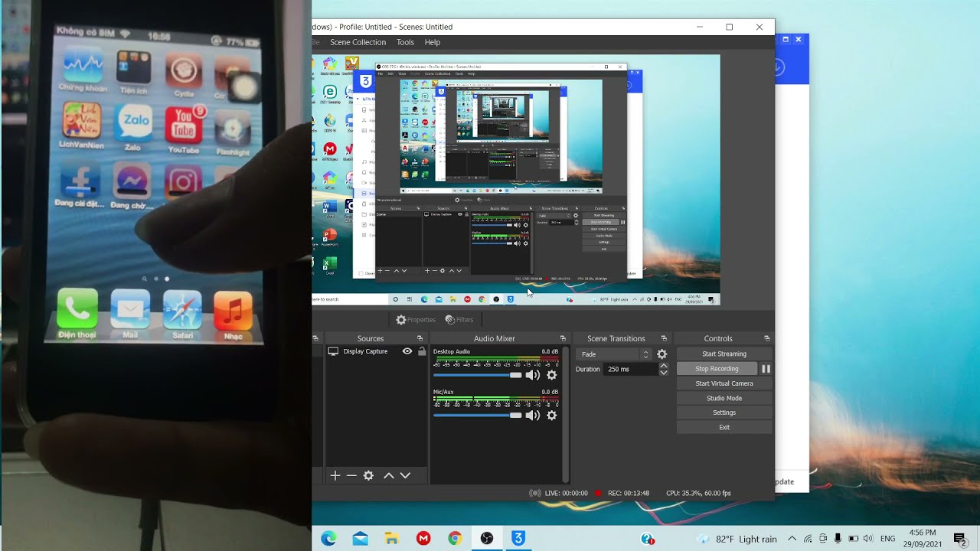Click OBS Studio icon in taskbar
Image resolution: width=980 pixels, height=551 pixels.
(487, 539)
